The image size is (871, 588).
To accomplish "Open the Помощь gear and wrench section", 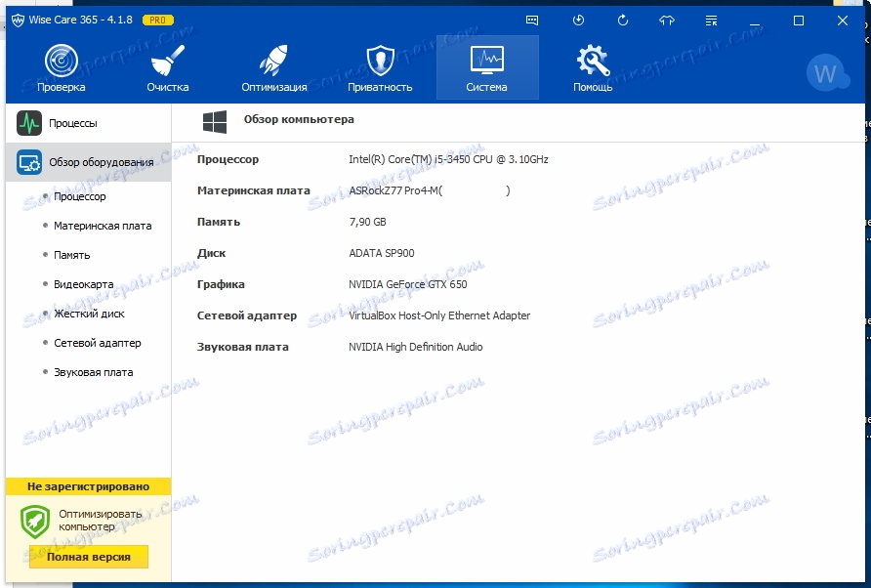I will [593, 67].
